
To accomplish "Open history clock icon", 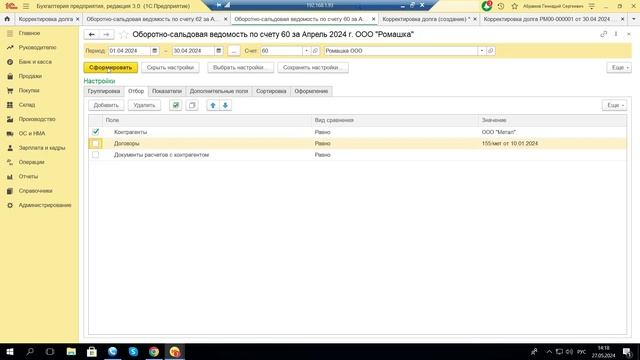I will pyautogui.click(x=501, y=6).
